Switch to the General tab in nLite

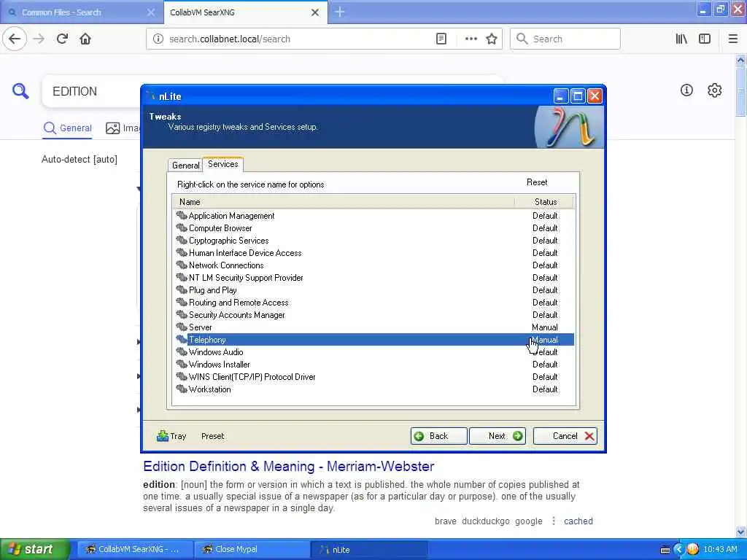coord(185,166)
